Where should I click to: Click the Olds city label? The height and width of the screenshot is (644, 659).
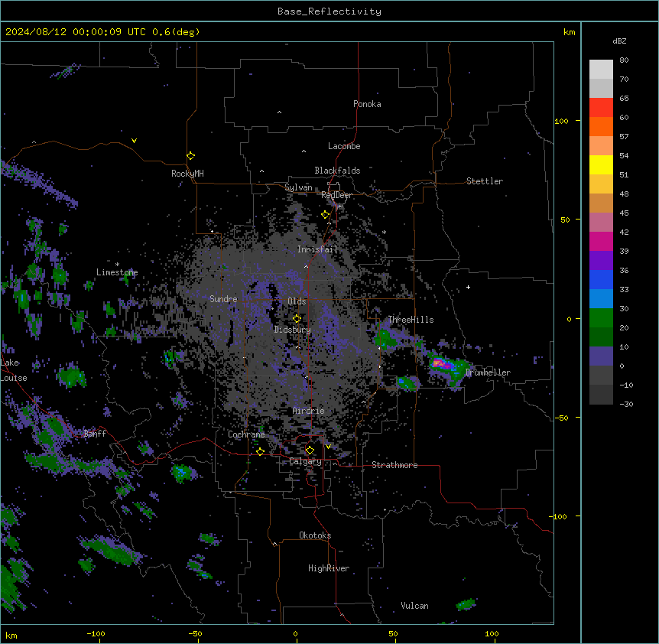tap(297, 301)
